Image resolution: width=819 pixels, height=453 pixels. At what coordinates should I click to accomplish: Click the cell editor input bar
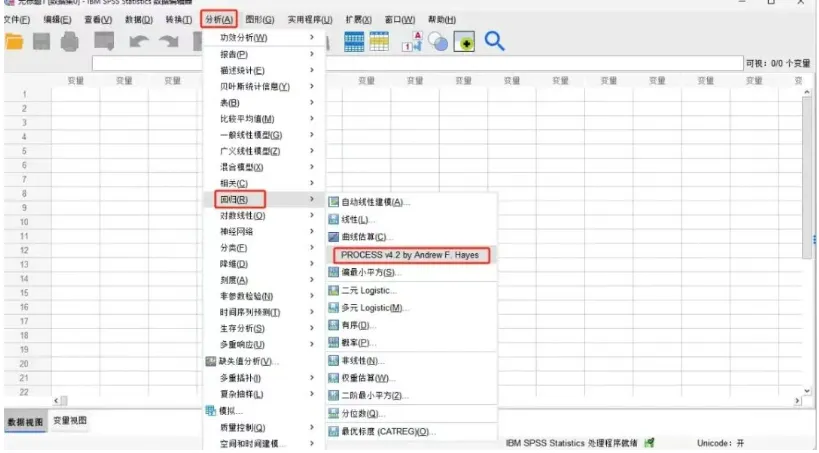(417, 63)
